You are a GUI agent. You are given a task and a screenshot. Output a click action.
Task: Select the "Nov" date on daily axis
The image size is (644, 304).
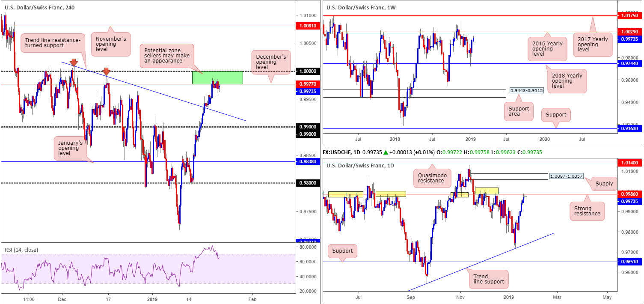point(460,296)
